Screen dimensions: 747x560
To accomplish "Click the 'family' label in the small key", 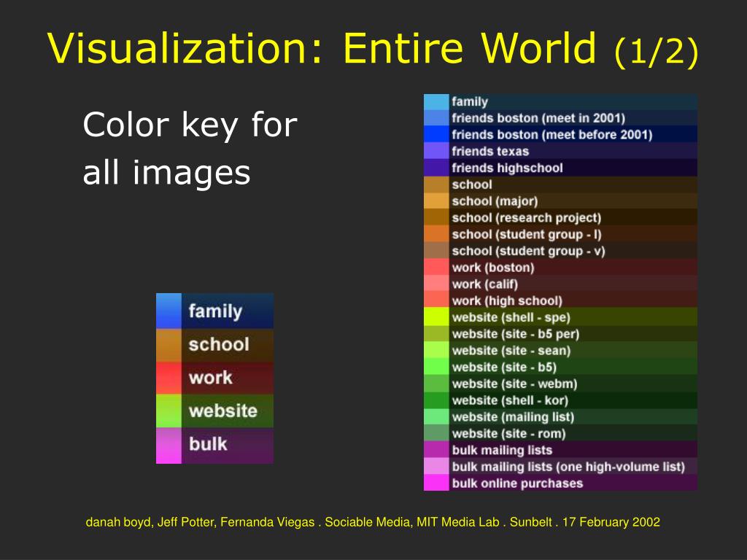I will [x=215, y=311].
